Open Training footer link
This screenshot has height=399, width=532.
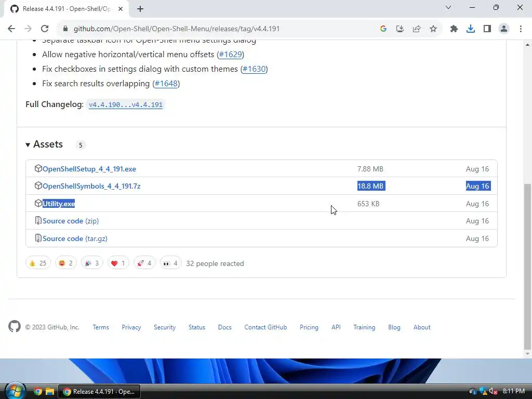pyautogui.click(x=364, y=327)
